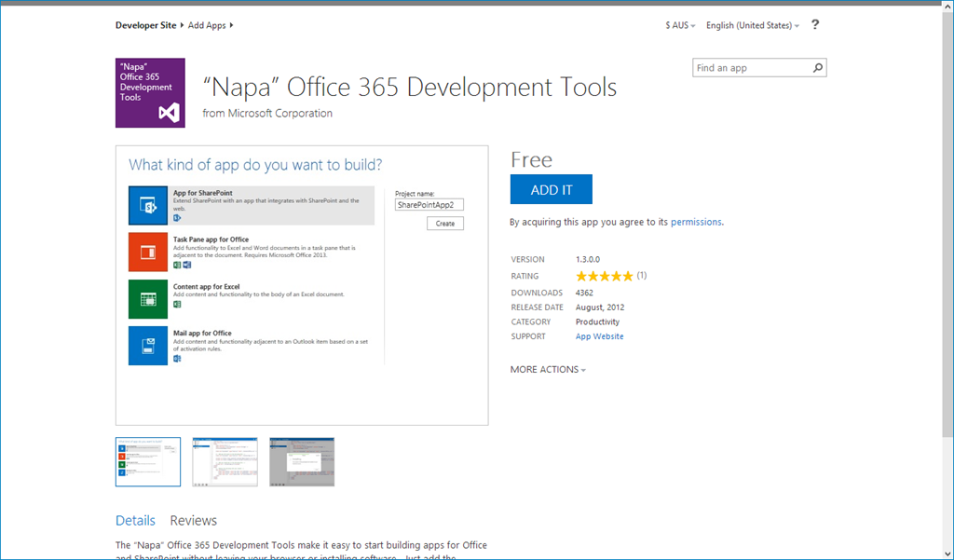Image resolution: width=954 pixels, height=560 pixels.
Task: Go to Developer Site breadcrumb
Action: [145, 25]
